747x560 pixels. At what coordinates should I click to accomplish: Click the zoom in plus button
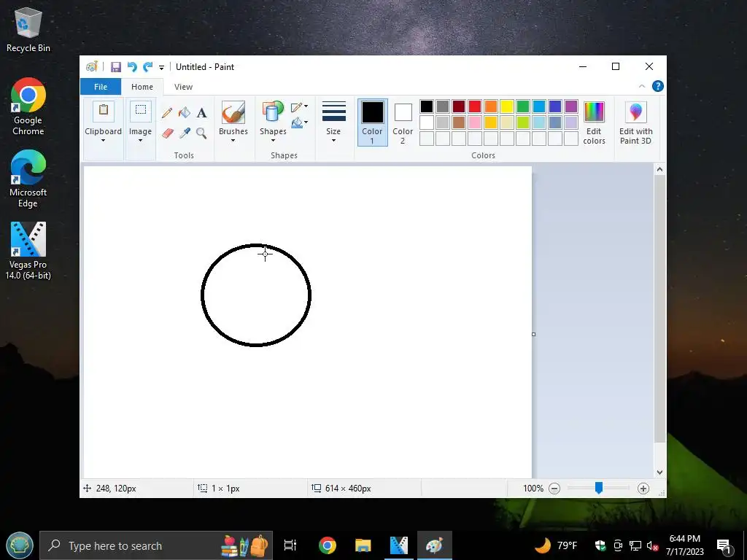pyautogui.click(x=643, y=488)
